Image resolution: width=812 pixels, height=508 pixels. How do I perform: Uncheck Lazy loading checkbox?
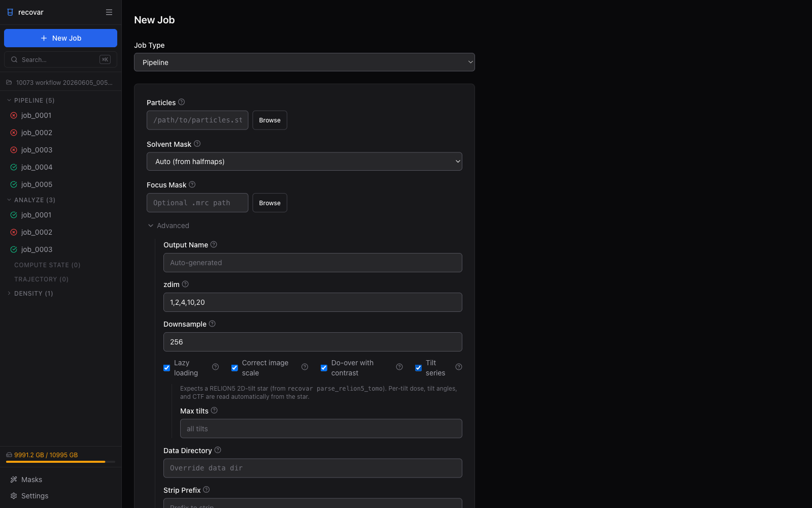coord(166,368)
